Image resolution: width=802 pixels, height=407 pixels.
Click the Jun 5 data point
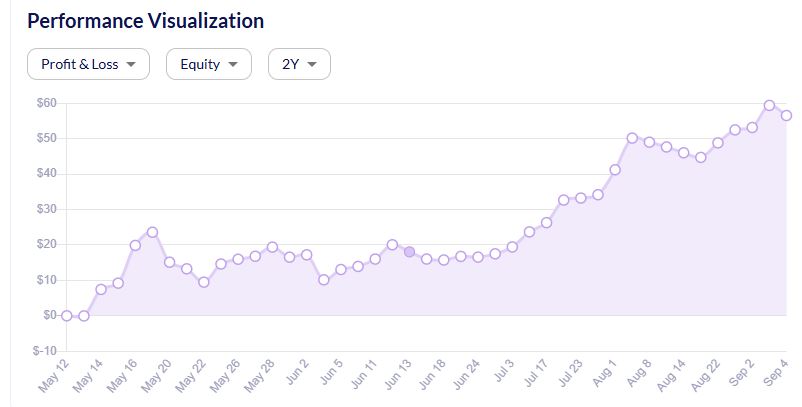click(x=341, y=269)
